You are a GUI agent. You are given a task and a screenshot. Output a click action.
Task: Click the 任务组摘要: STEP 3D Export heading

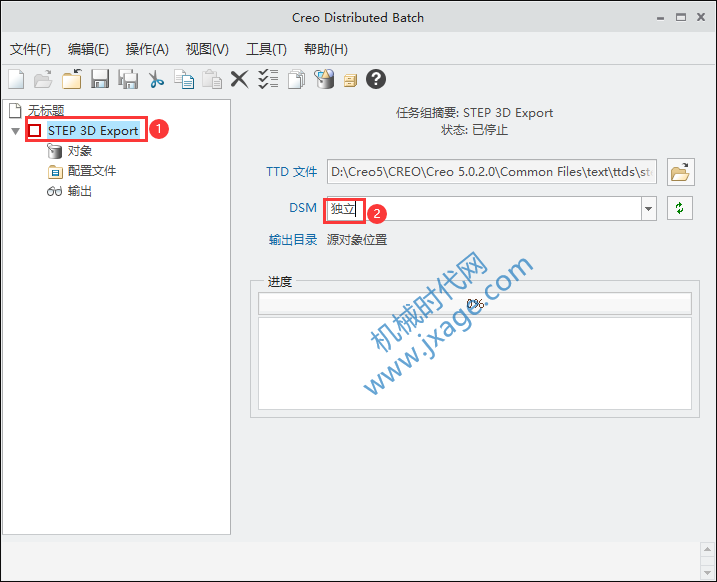475,112
